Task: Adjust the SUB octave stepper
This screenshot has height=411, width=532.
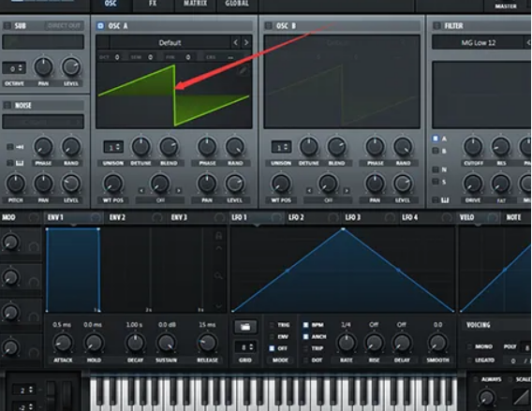Action: (x=14, y=68)
